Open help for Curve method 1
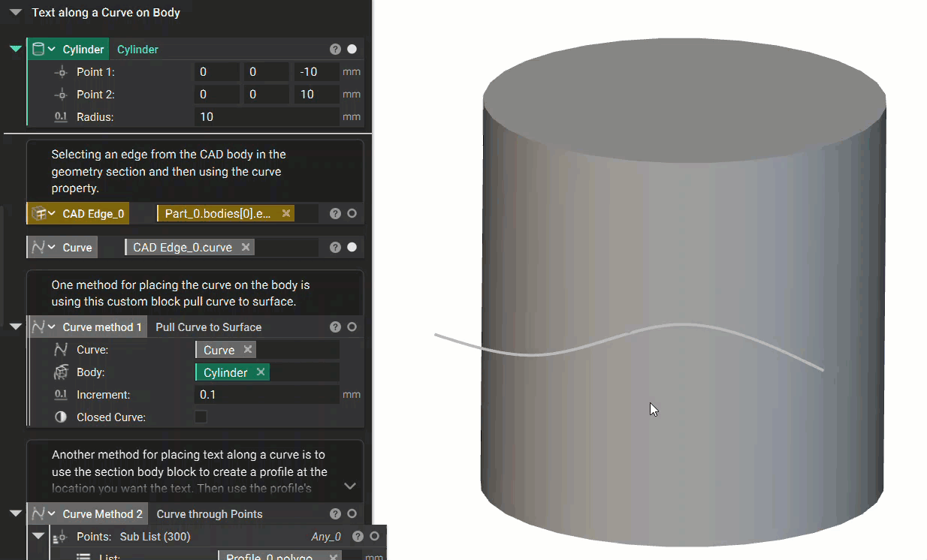This screenshot has height=560, width=927. [x=335, y=327]
